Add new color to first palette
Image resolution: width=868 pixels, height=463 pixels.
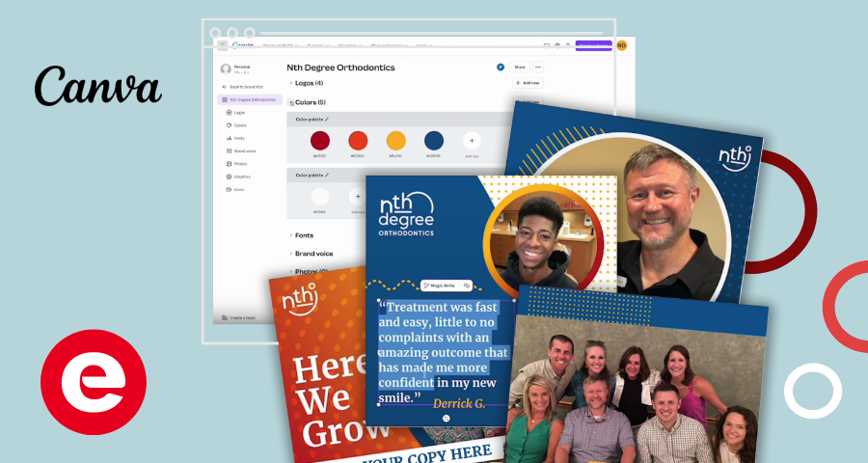pyautogui.click(x=472, y=141)
